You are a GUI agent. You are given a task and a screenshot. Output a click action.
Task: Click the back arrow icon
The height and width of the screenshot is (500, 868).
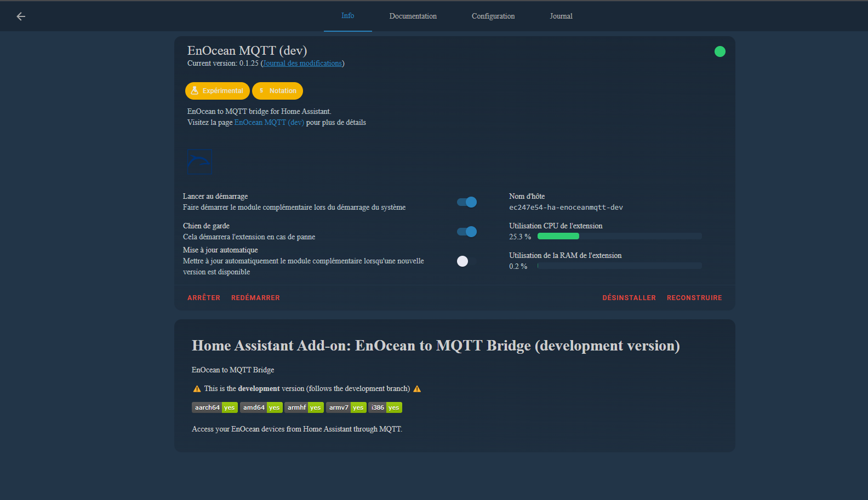pyautogui.click(x=21, y=16)
